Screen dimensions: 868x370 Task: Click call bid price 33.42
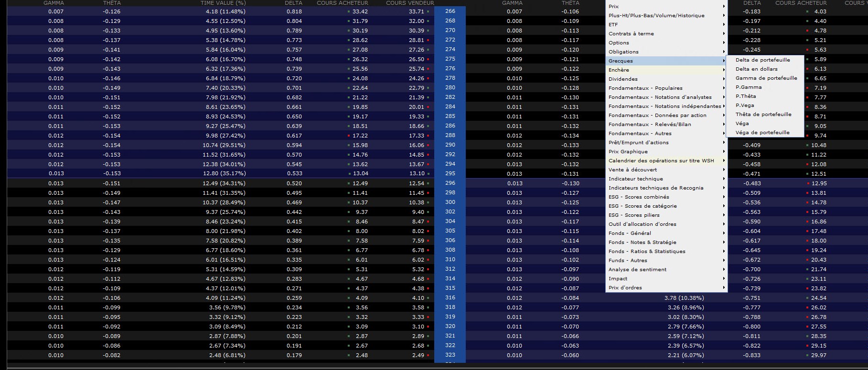coord(360,11)
